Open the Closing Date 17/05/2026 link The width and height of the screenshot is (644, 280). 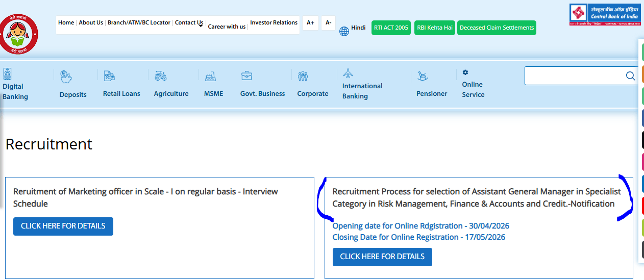click(x=419, y=237)
